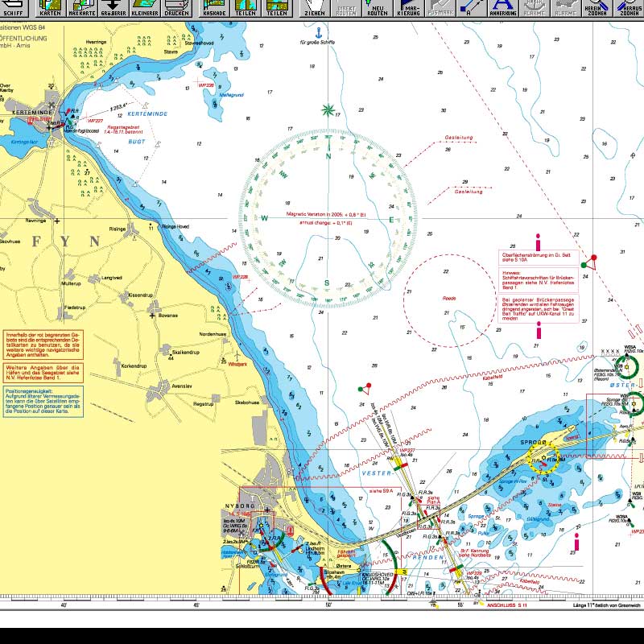Zoom in using HEREIN ZOOMEN

[596, 9]
